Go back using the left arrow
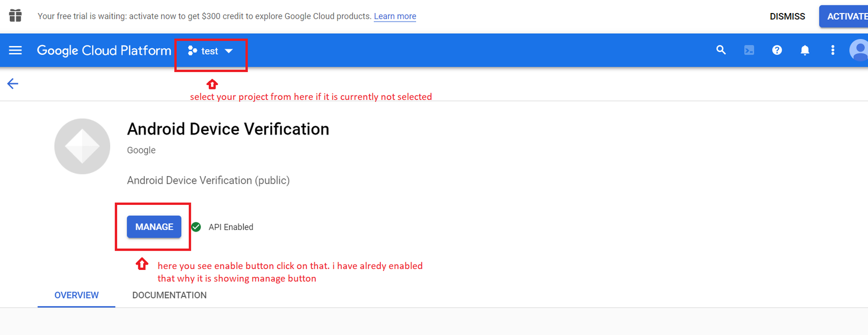868x335 pixels. click(13, 83)
